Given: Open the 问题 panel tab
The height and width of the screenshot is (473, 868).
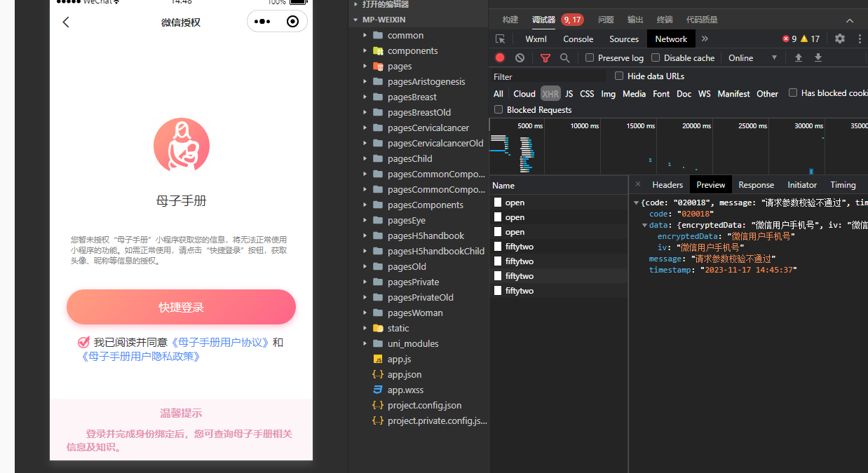Looking at the screenshot, I should (606, 20).
